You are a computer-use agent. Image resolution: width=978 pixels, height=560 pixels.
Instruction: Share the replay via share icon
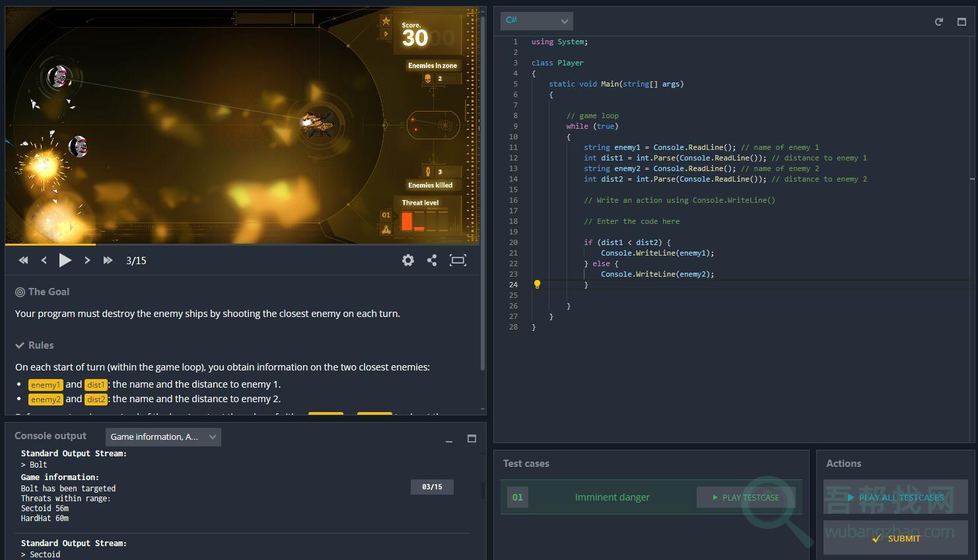[x=432, y=260]
